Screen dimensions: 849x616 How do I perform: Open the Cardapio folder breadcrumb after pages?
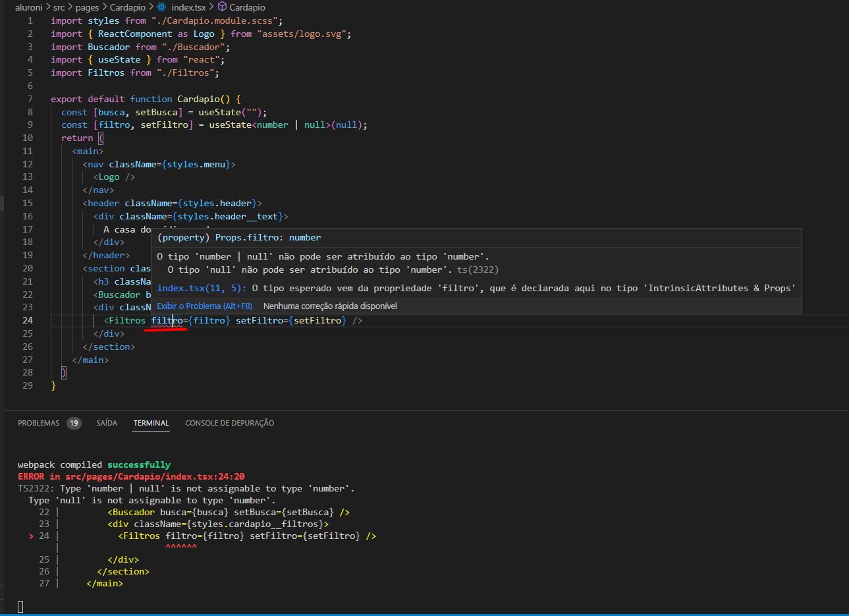(128, 7)
